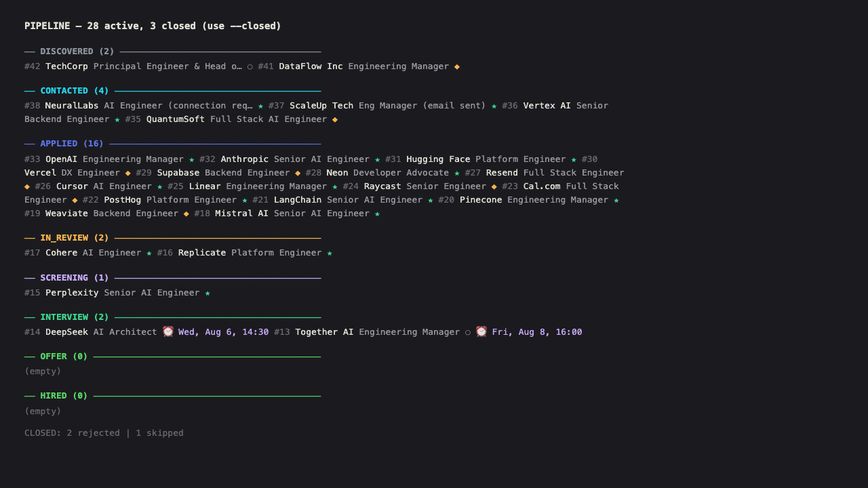Click the alarm clock icon beside DeepSeek AI Architect
The height and width of the screenshot is (488, 868).
pos(168,331)
